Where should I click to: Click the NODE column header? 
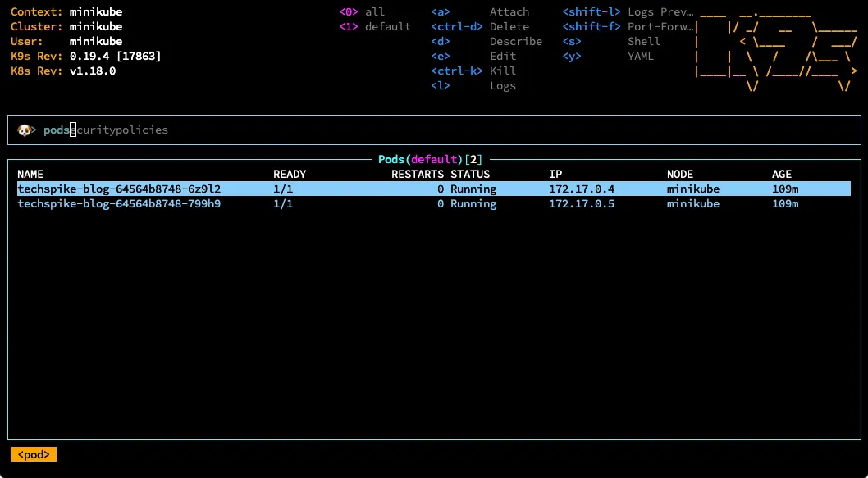pos(680,175)
